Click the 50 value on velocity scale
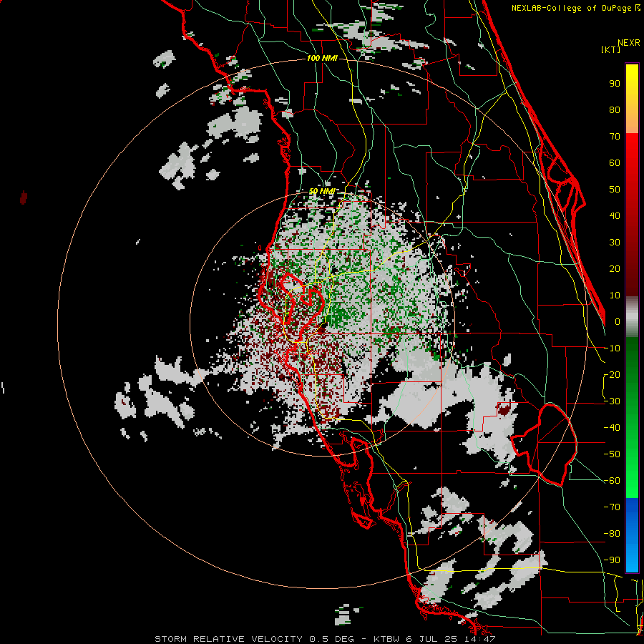Screen dimensions: 644x644 coord(615,190)
